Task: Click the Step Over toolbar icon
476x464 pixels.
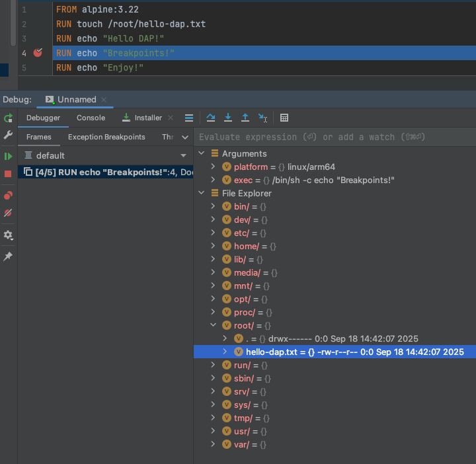Action: (211, 118)
